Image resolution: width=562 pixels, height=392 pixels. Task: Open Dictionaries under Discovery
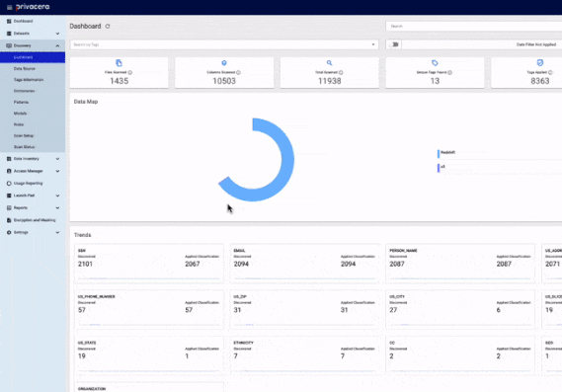(x=33, y=91)
